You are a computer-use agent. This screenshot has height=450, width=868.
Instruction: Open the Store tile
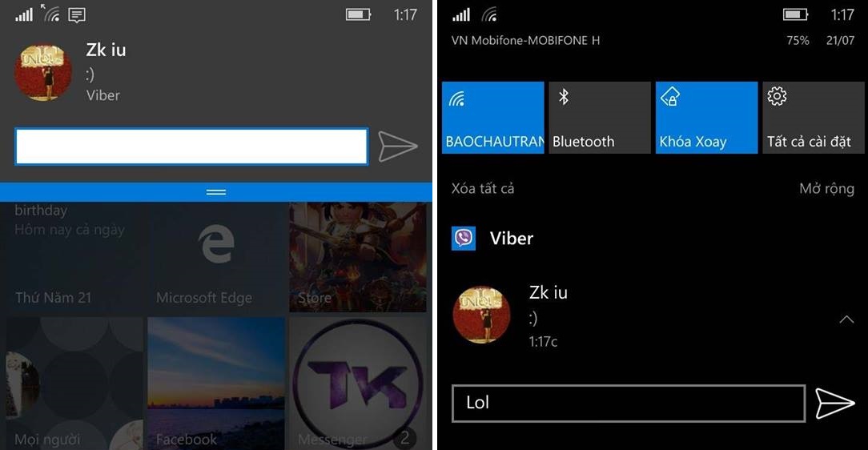[x=358, y=257]
